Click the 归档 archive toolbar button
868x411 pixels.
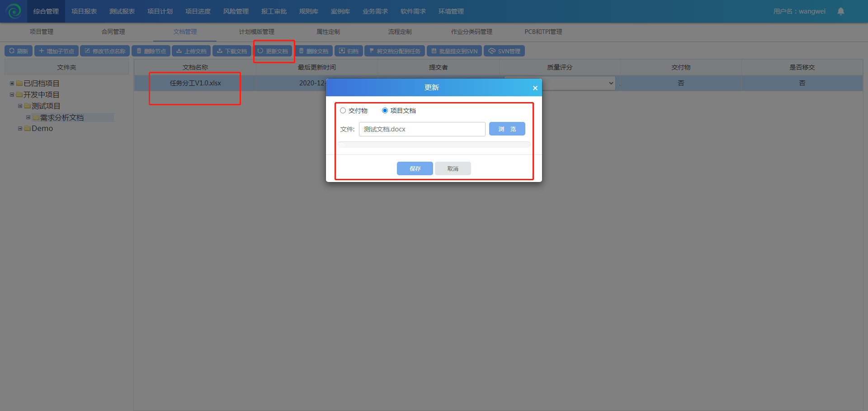pyautogui.click(x=349, y=51)
